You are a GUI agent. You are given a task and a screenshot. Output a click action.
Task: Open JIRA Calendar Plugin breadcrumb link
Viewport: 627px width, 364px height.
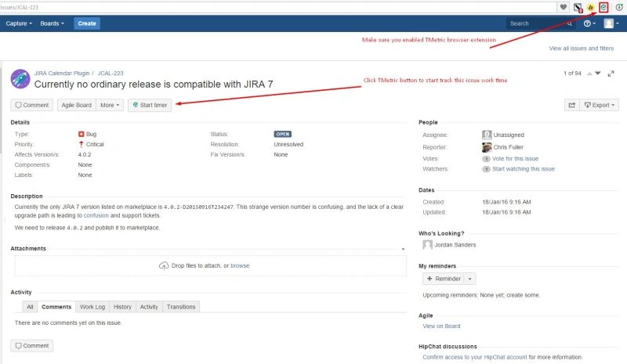[x=62, y=73]
